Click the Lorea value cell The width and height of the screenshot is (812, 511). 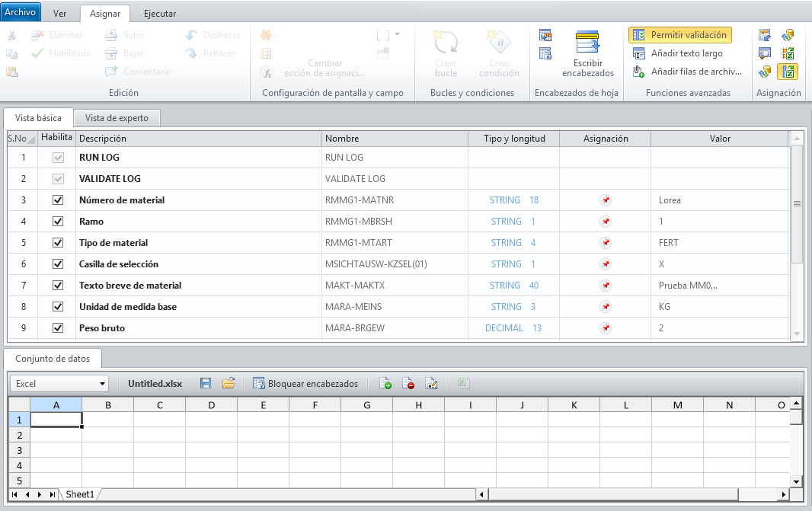720,200
